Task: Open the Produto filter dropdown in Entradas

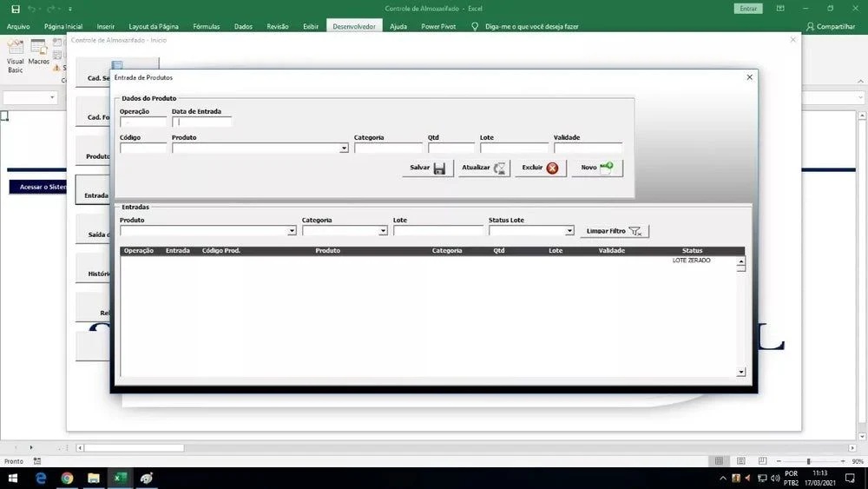Action: (292, 231)
